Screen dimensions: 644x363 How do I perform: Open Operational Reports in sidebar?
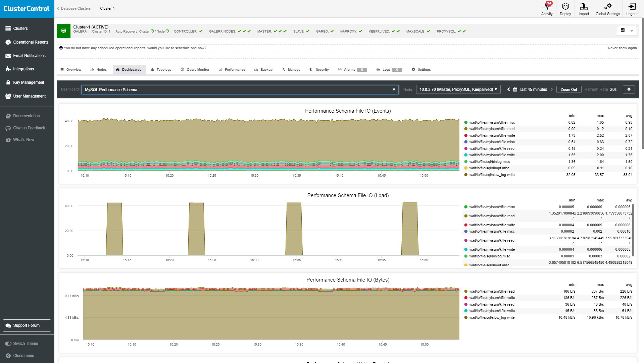(x=27, y=42)
